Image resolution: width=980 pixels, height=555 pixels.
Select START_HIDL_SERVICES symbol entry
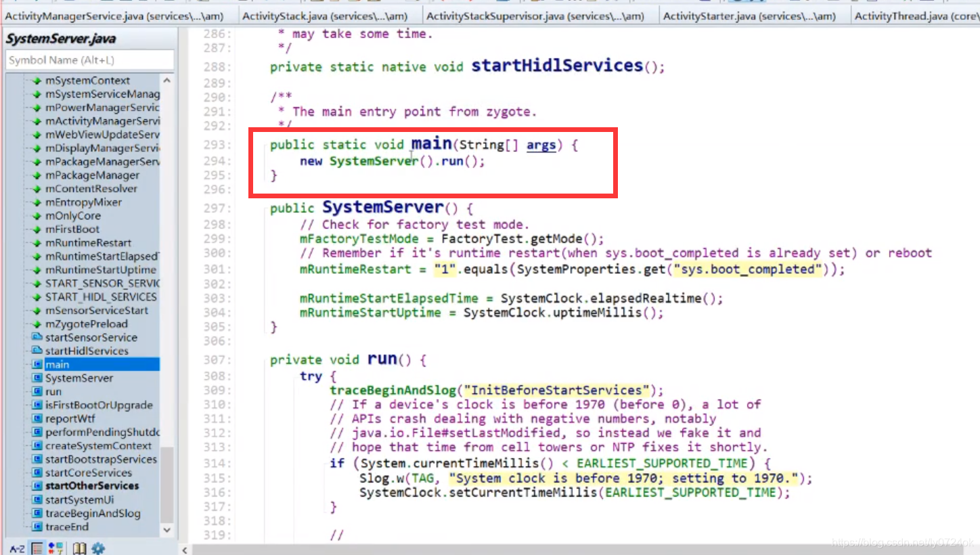click(x=101, y=297)
